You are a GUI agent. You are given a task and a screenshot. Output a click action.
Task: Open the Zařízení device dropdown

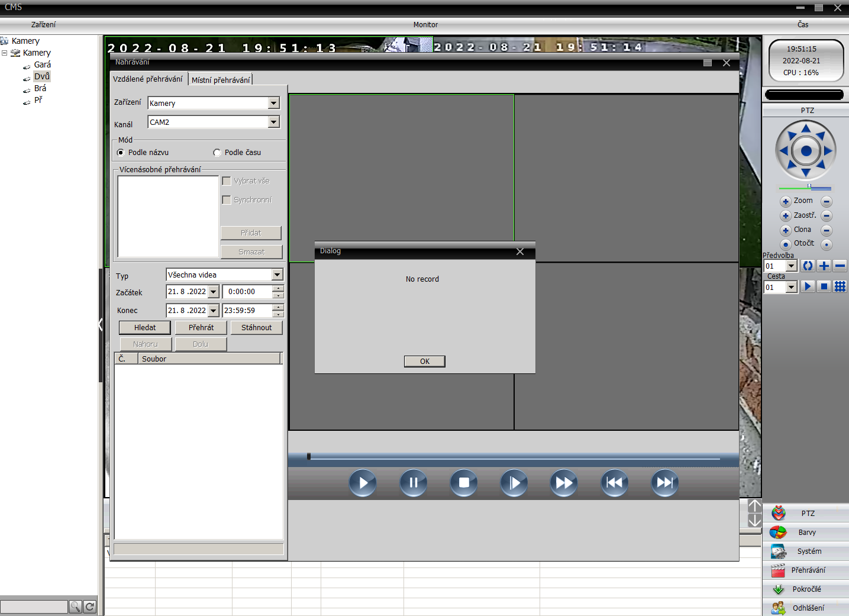[273, 103]
